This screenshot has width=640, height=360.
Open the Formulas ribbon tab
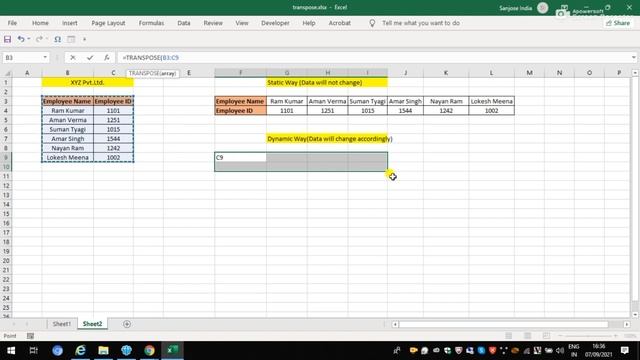pyautogui.click(x=151, y=23)
